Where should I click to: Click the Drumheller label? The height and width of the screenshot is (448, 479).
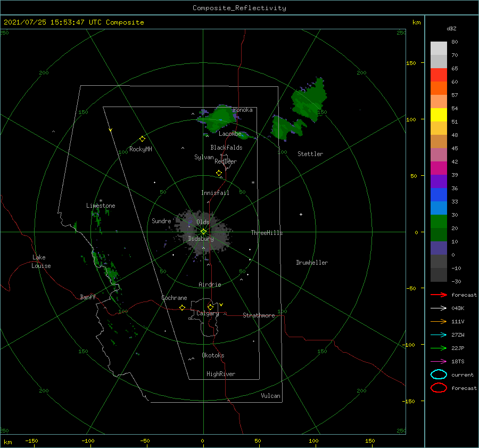312,263
